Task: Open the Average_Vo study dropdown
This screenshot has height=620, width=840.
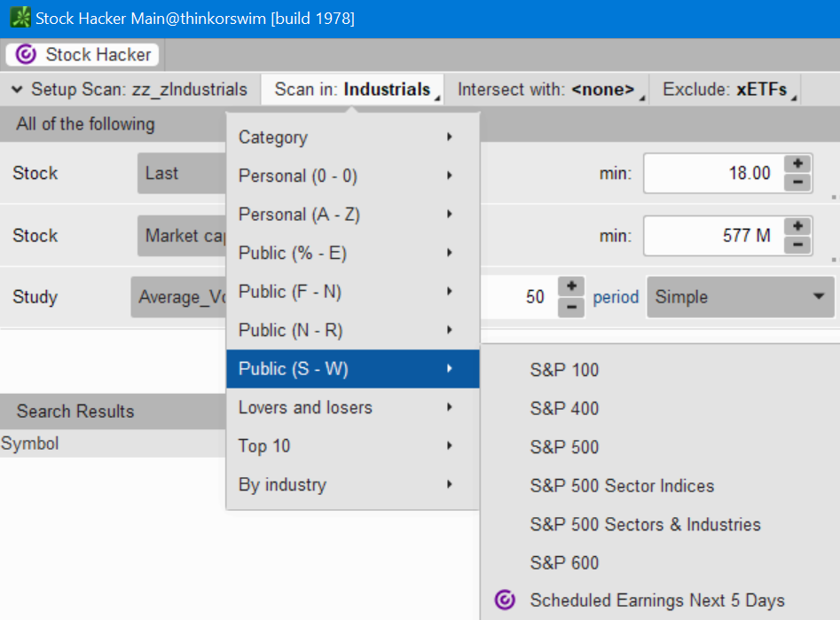Action: click(179, 297)
